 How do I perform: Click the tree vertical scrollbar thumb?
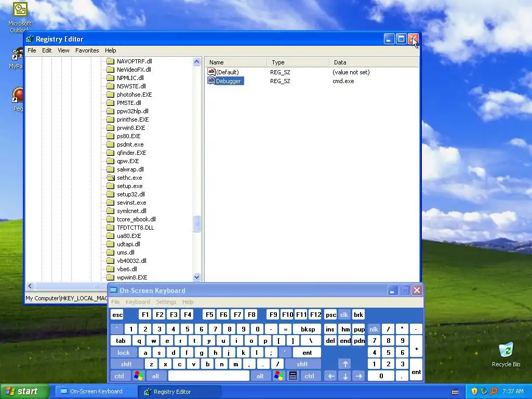pyautogui.click(x=196, y=223)
